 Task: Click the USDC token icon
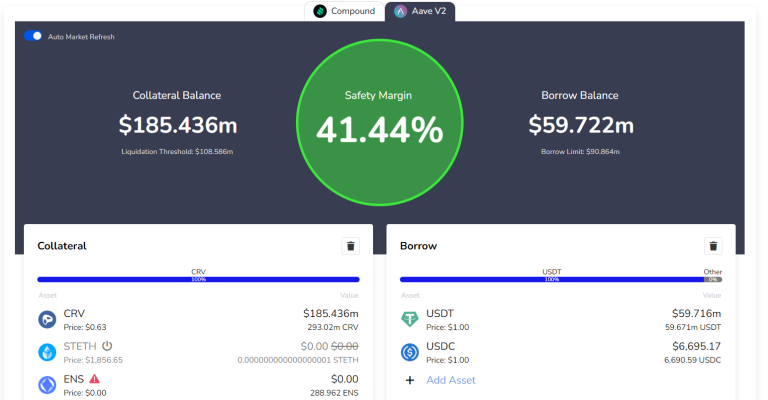click(410, 353)
